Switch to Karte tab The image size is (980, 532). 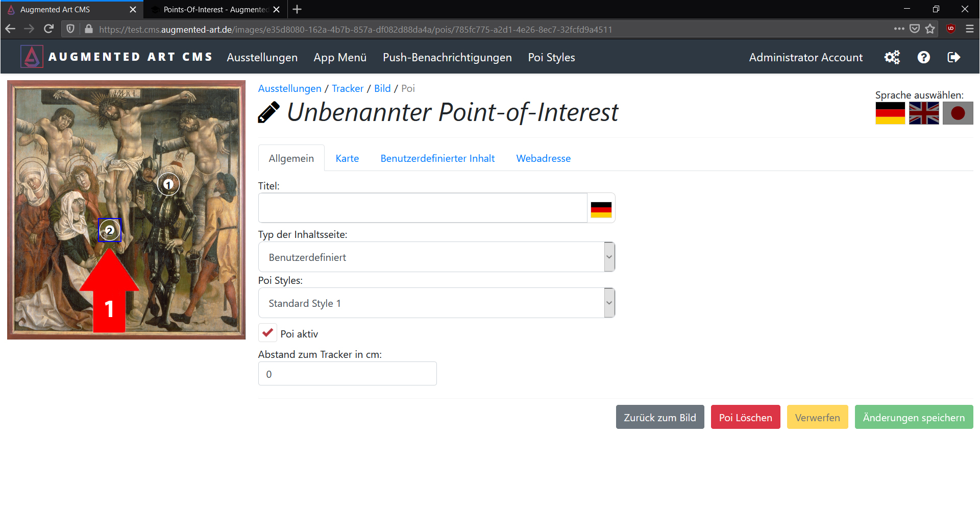(347, 158)
